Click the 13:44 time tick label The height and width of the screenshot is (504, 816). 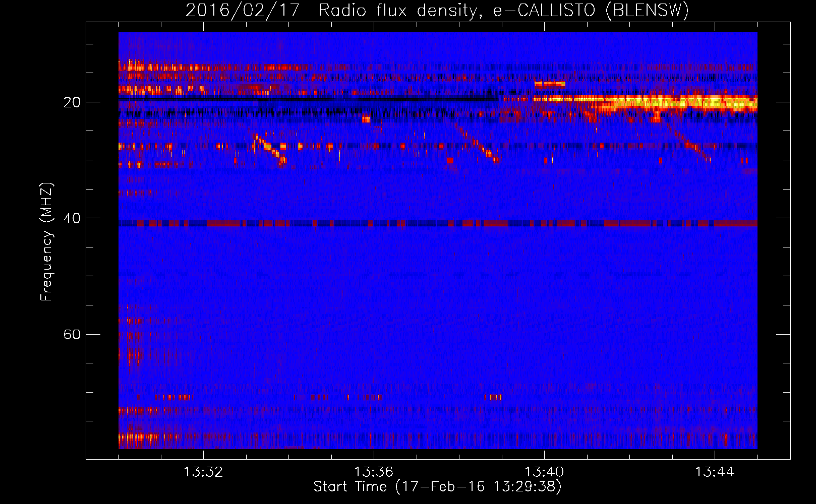[x=715, y=472]
